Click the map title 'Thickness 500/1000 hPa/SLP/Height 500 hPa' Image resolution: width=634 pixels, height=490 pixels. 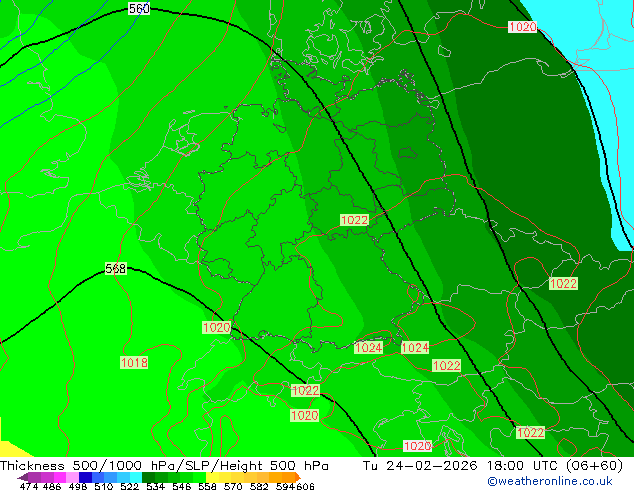[164, 466]
